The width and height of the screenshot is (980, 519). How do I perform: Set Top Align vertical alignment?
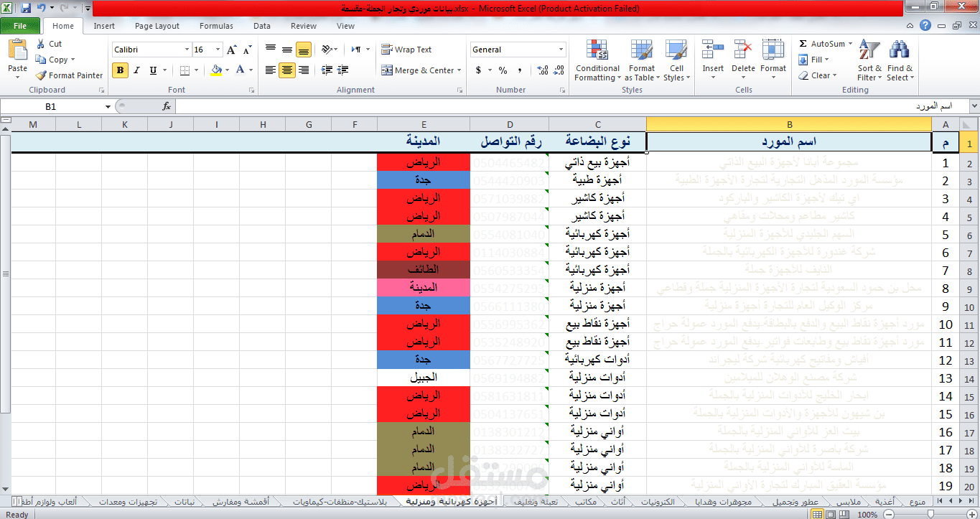tap(271, 50)
